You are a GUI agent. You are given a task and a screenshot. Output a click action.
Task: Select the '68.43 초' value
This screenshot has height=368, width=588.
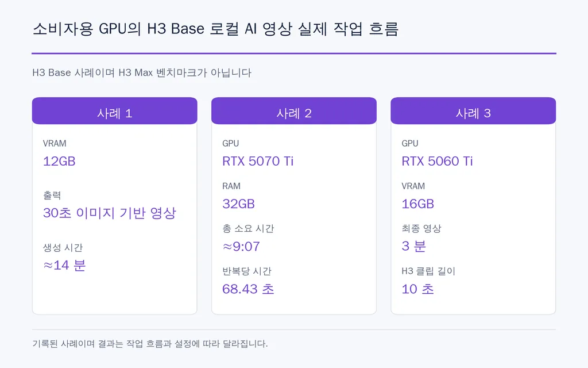[x=248, y=289]
